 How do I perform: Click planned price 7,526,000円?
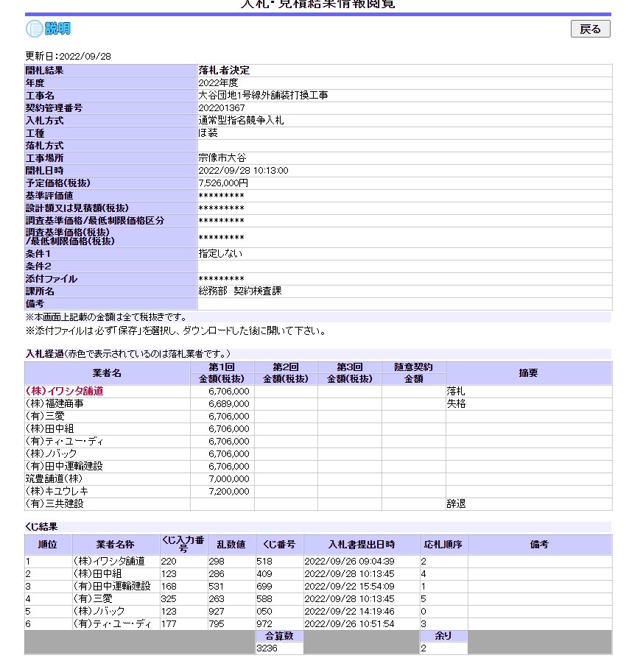click(223, 183)
